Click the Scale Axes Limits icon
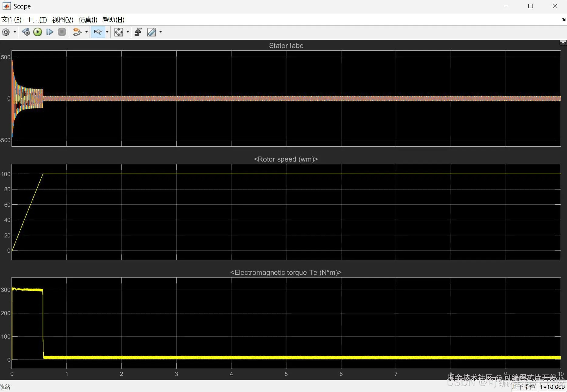 (118, 32)
